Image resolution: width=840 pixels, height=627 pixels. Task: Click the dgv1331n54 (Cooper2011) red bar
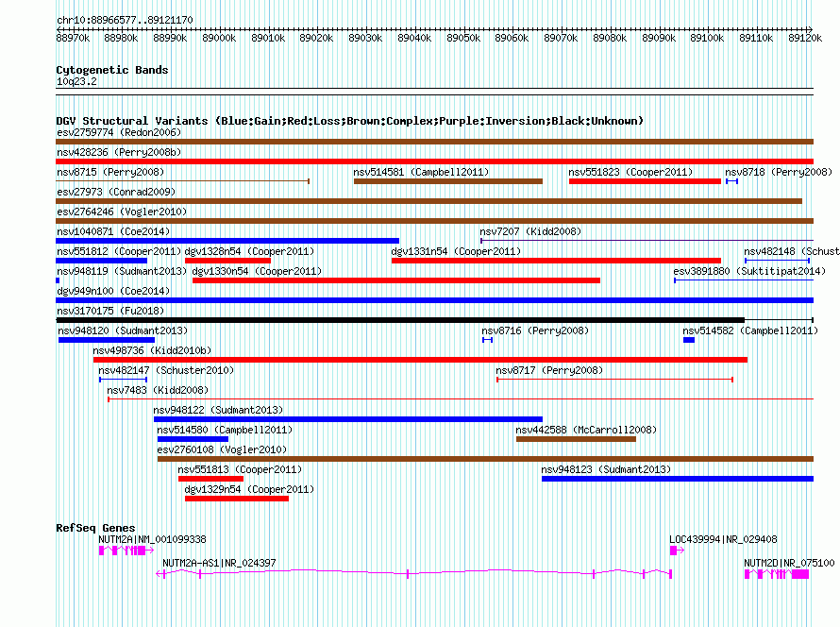(556, 261)
